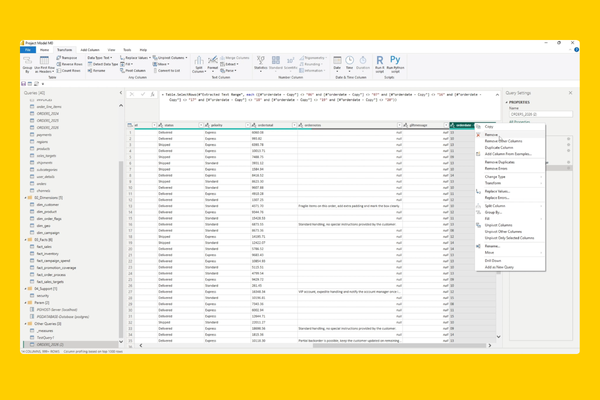The height and width of the screenshot is (400, 600).
Task: Click the Date column ribbon icon
Action: 337,64
